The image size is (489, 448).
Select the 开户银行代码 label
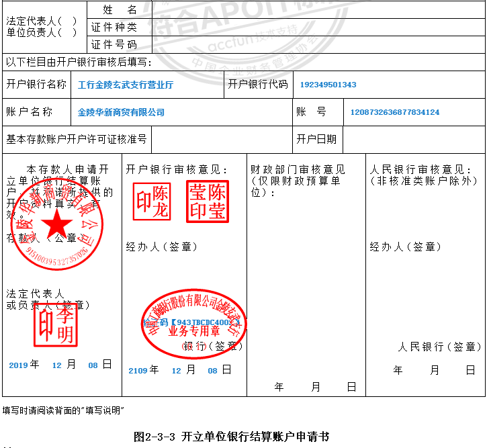(x=258, y=84)
